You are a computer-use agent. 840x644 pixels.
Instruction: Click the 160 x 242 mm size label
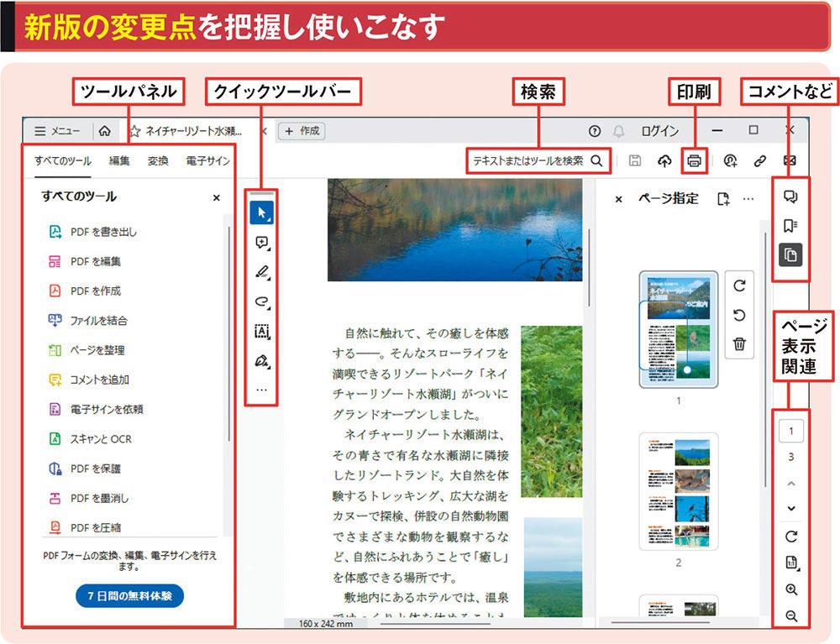click(x=326, y=624)
